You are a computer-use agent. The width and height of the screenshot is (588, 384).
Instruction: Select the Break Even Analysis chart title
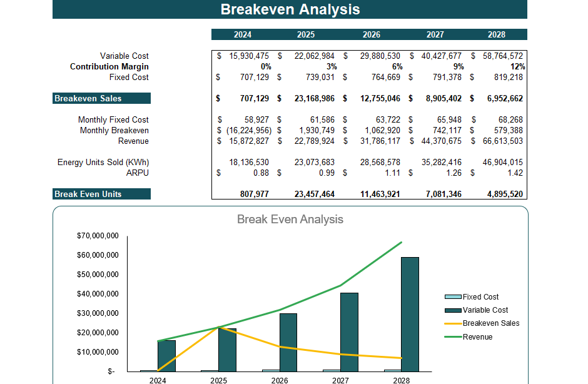coord(290,220)
